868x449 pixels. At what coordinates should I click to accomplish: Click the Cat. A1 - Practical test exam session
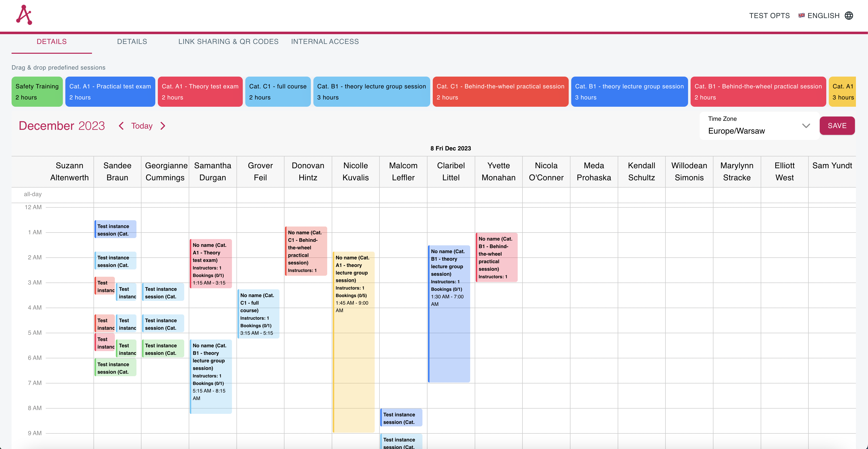[110, 91]
